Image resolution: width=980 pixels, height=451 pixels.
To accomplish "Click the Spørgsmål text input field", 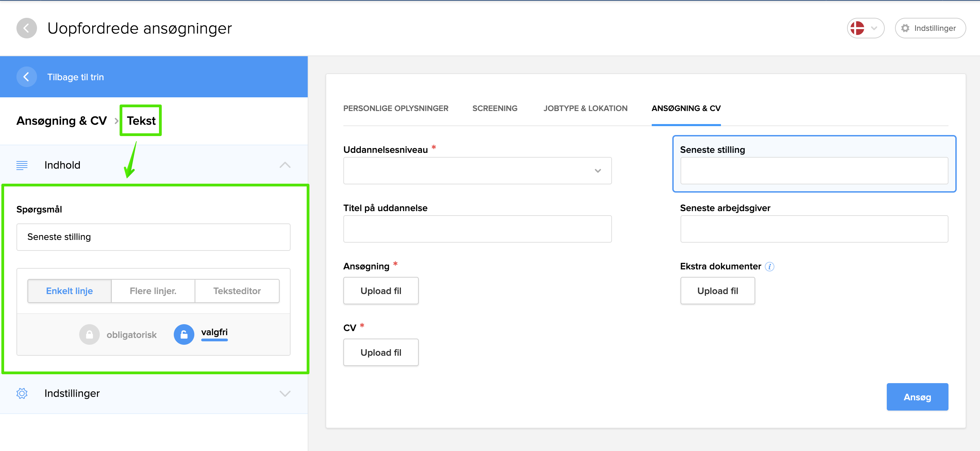I will tap(153, 237).
